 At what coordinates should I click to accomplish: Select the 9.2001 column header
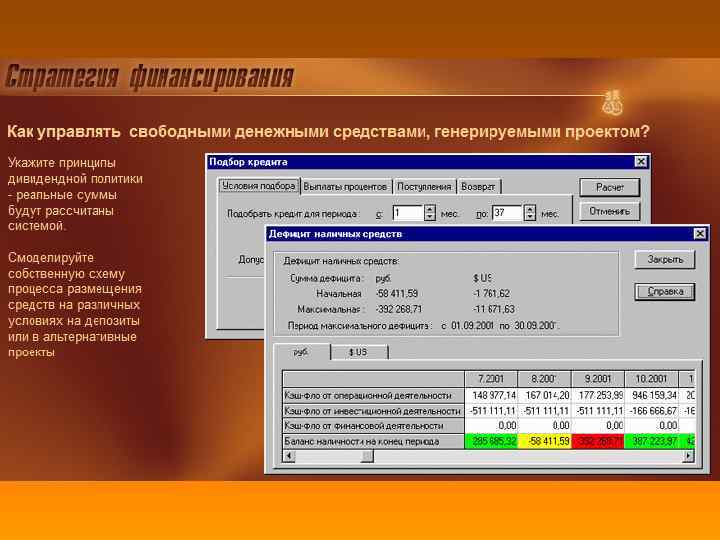[x=598, y=379]
